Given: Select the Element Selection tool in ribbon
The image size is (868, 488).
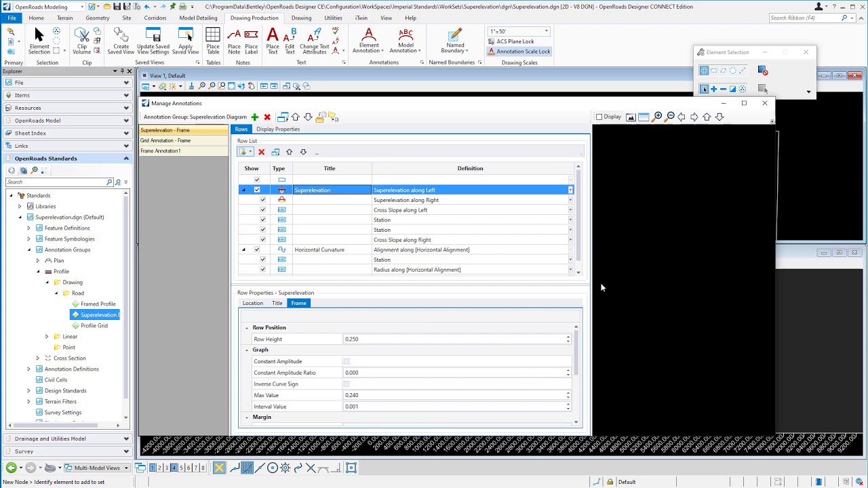Looking at the screenshot, I should (x=39, y=41).
